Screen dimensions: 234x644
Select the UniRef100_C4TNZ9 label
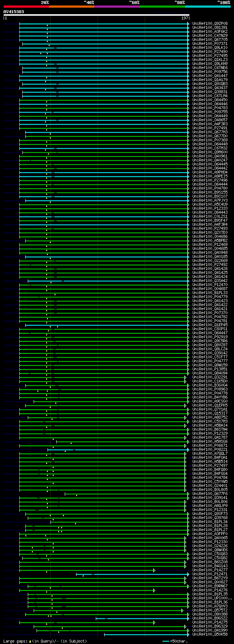click(210, 35)
